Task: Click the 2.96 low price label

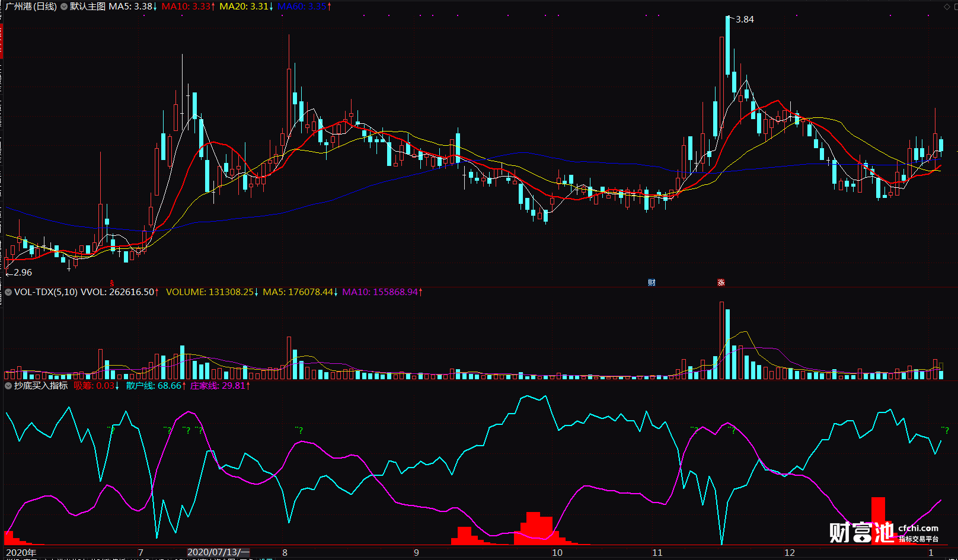Action: tap(23, 273)
